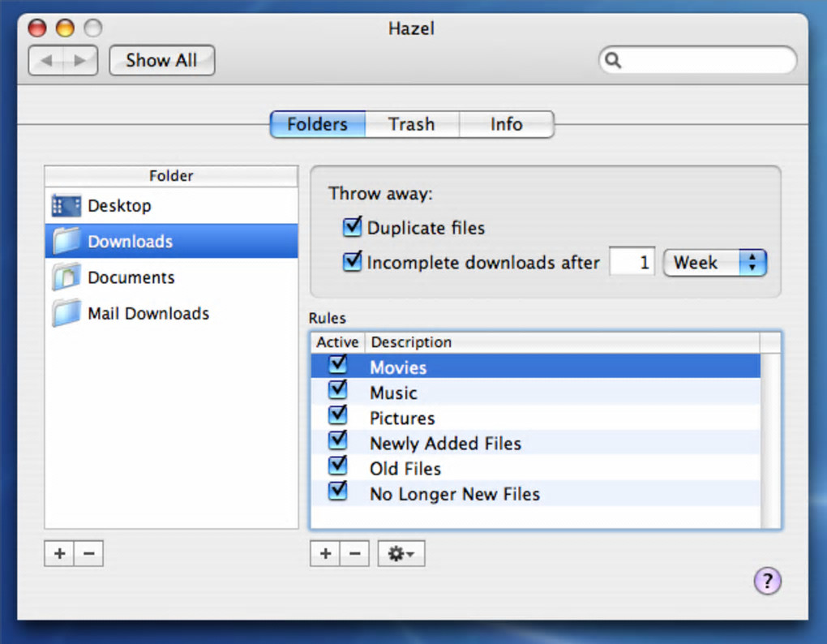
Task: Select the Newly Added Files rule
Action: 536,443
